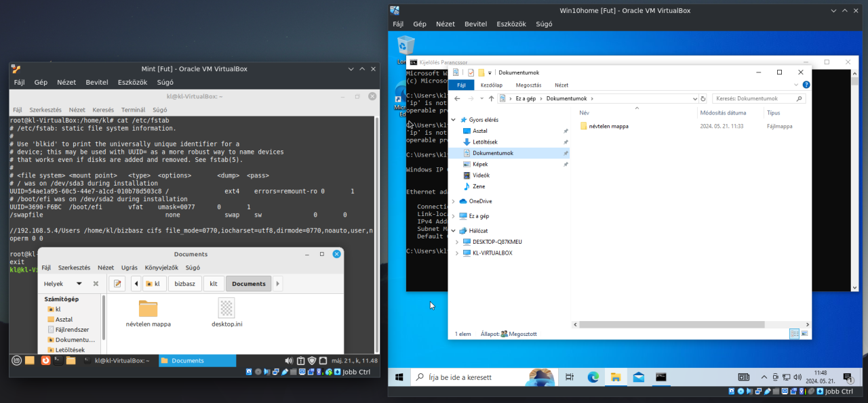Open Explorer help question mark icon
Viewport: 868px width, 403px height.
(x=806, y=85)
